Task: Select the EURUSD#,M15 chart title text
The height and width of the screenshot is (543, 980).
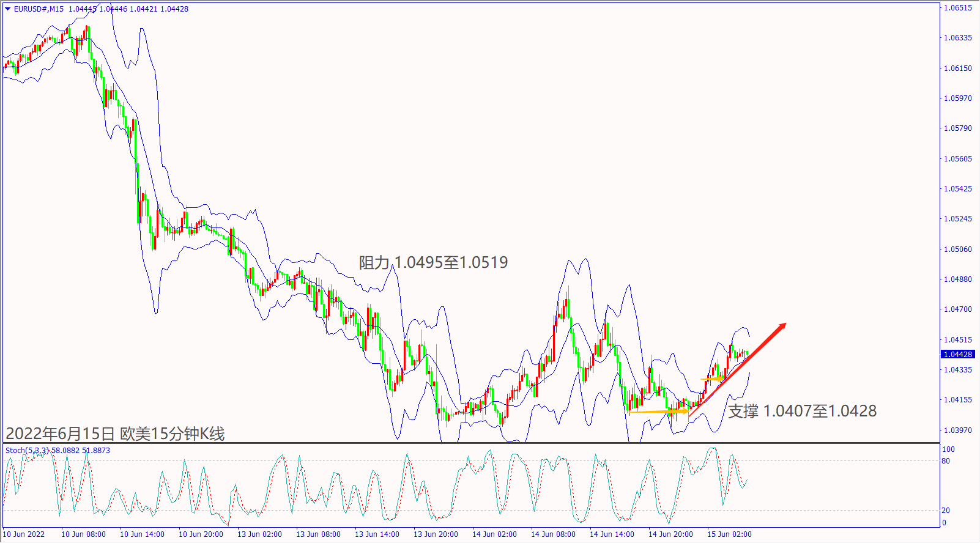Action: (39, 9)
